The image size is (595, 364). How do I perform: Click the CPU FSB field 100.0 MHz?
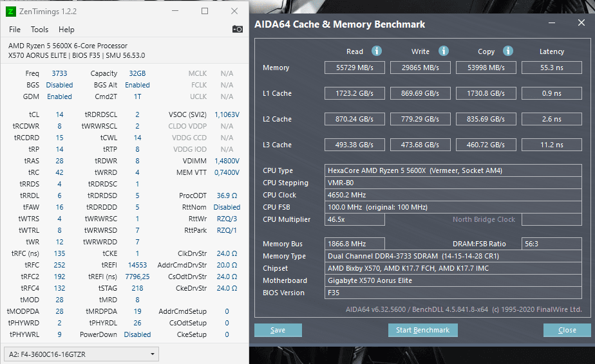click(x=453, y=207)
